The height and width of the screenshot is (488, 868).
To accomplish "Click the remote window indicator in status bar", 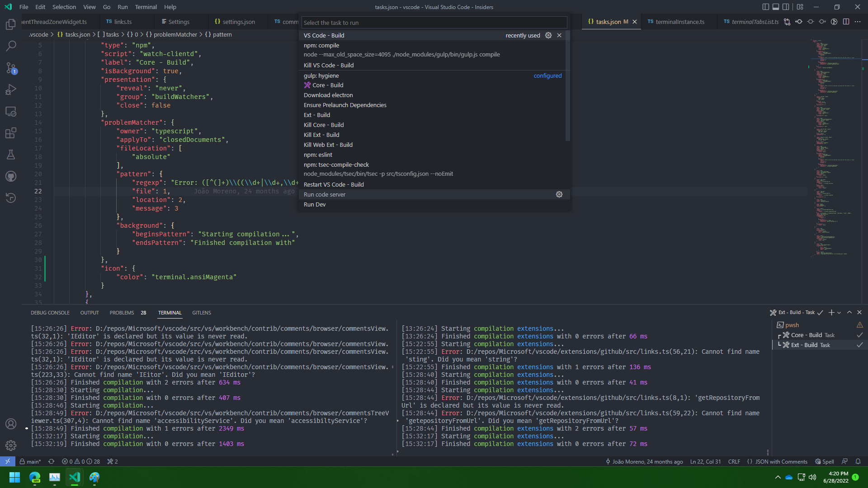I will [8, 461].
